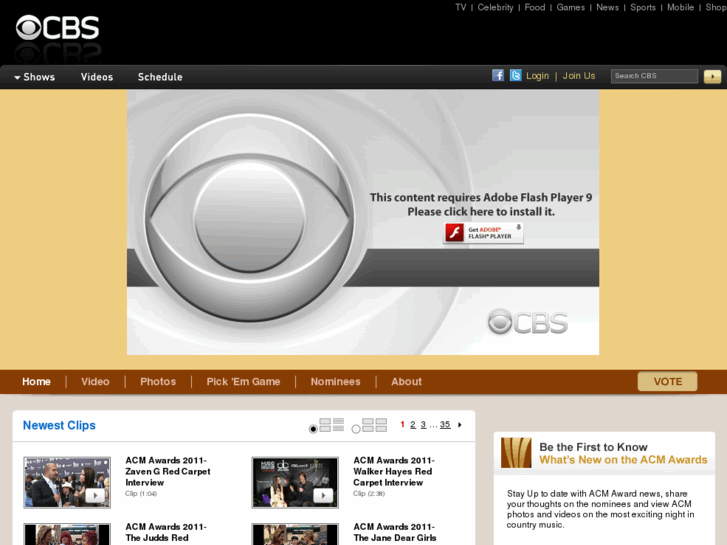Go to next page of Newest Clips

459,425
